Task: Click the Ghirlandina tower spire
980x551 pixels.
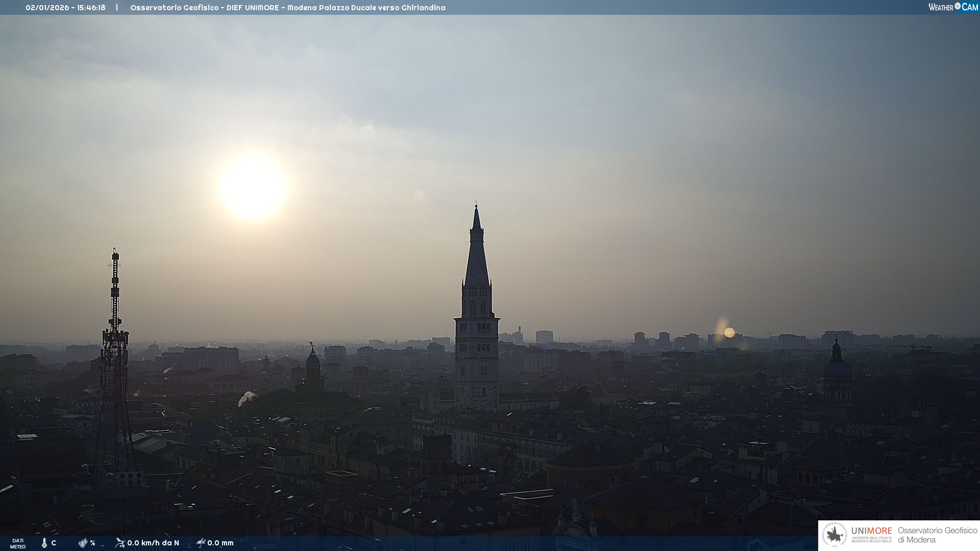Action: pyautogui.click(x=477, y=255)
